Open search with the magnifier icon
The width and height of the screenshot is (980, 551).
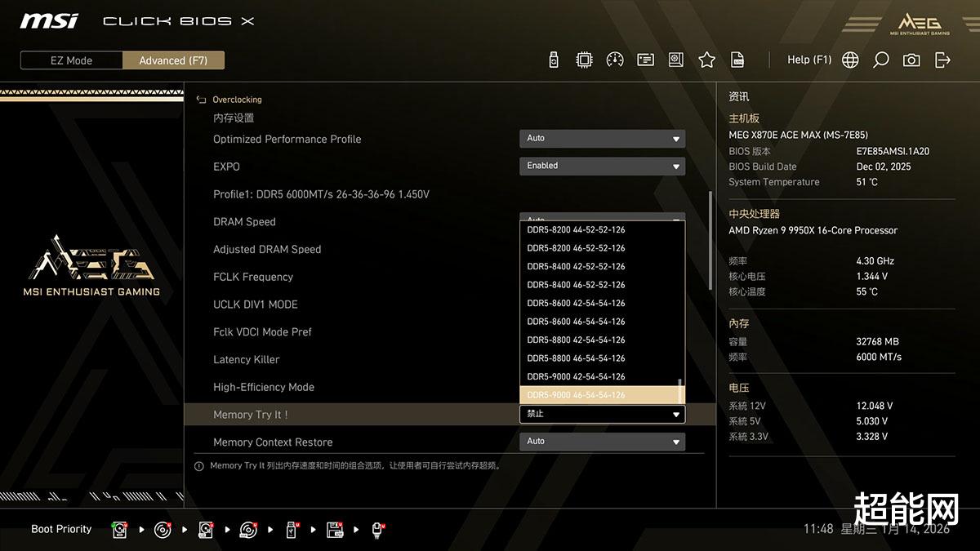tap(880, 60)
